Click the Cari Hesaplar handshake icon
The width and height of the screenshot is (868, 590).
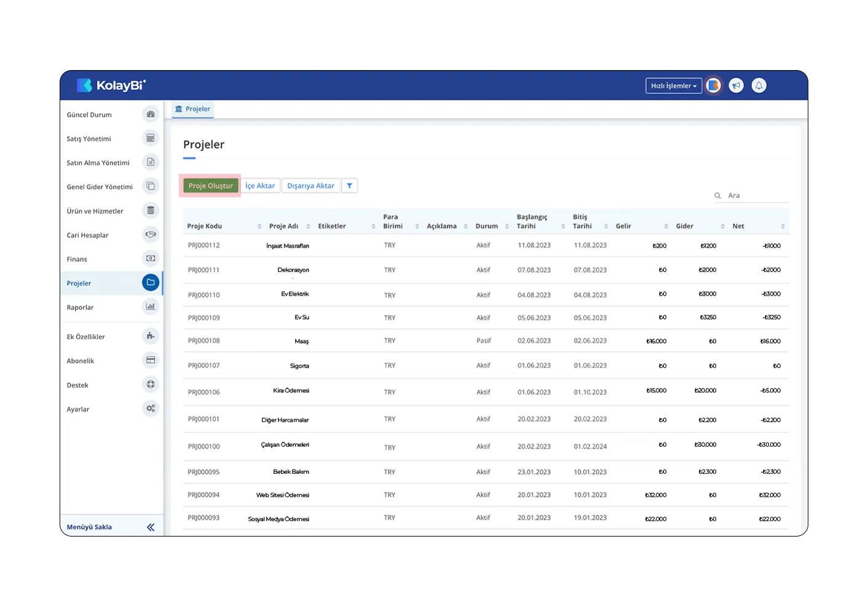151,234
